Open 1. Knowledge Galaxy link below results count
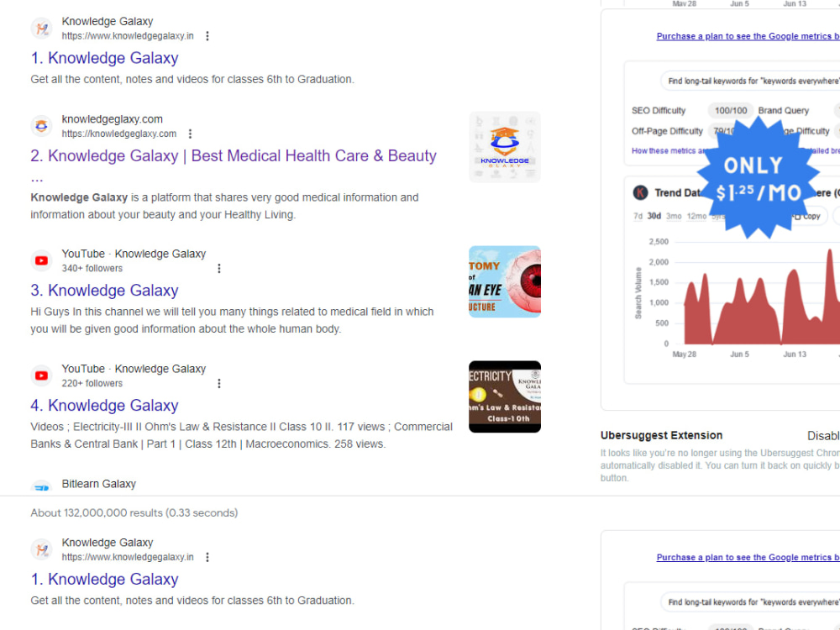 tap(104, 579)
